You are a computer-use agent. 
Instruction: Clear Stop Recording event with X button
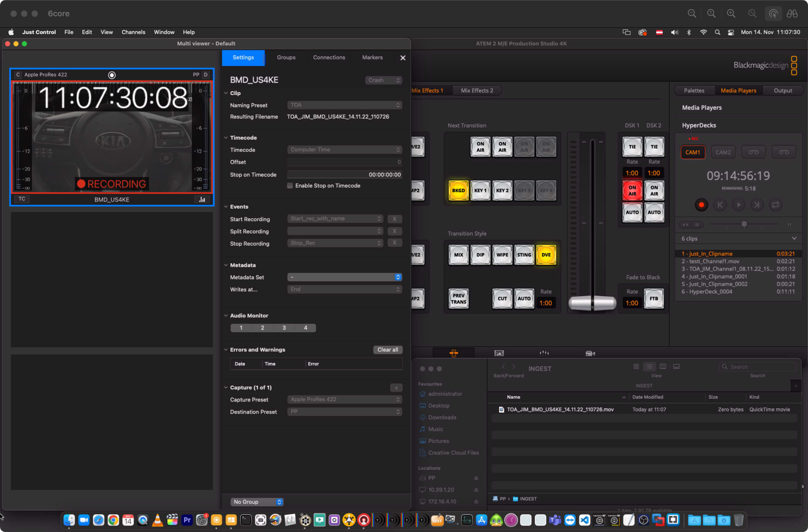395,243
